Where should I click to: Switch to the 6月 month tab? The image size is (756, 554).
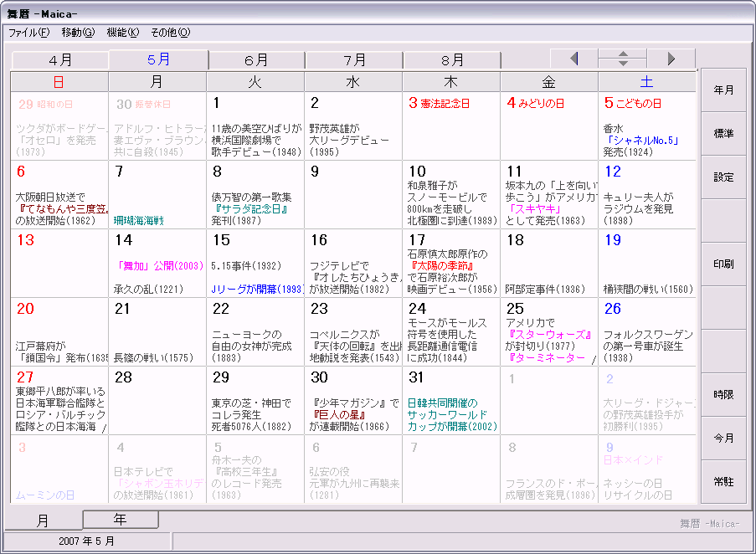256,60
